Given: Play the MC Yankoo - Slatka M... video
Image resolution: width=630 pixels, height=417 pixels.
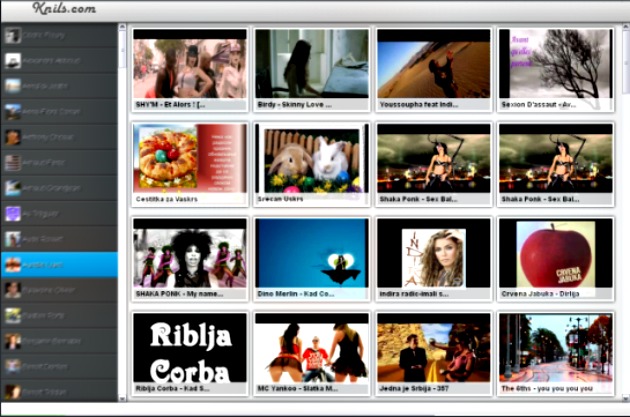Looking at the screenshot, I should (312, 354).
